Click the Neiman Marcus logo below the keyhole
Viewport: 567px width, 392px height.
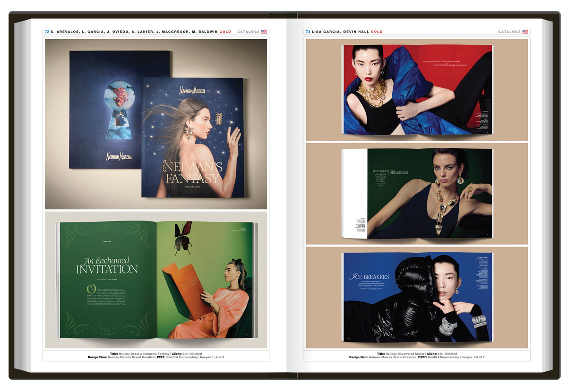[x=119, y=156]
